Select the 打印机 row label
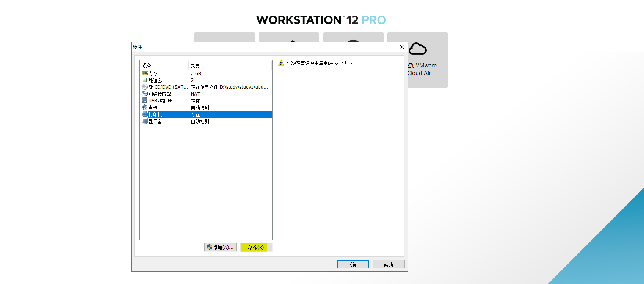Image resolution: width=644 pixels, height=284 pixels. click(155, 115)
